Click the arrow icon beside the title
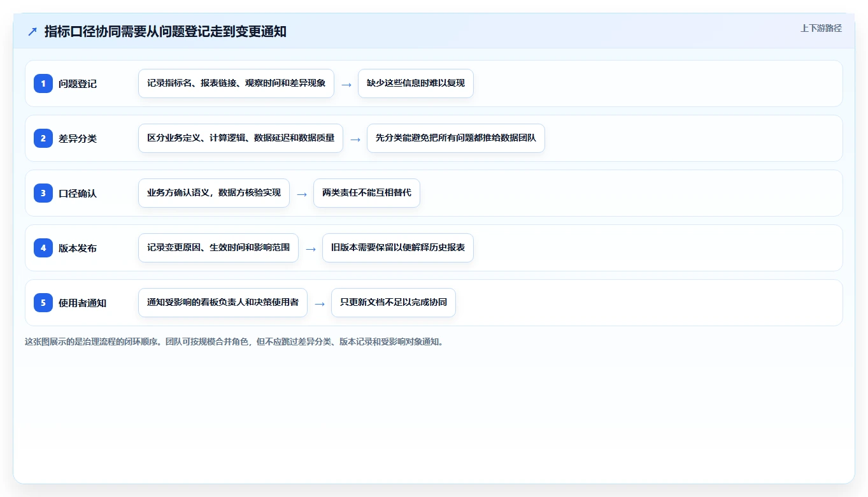The height and width of the screenshot is (497, 868). click(x=32, y=31)
